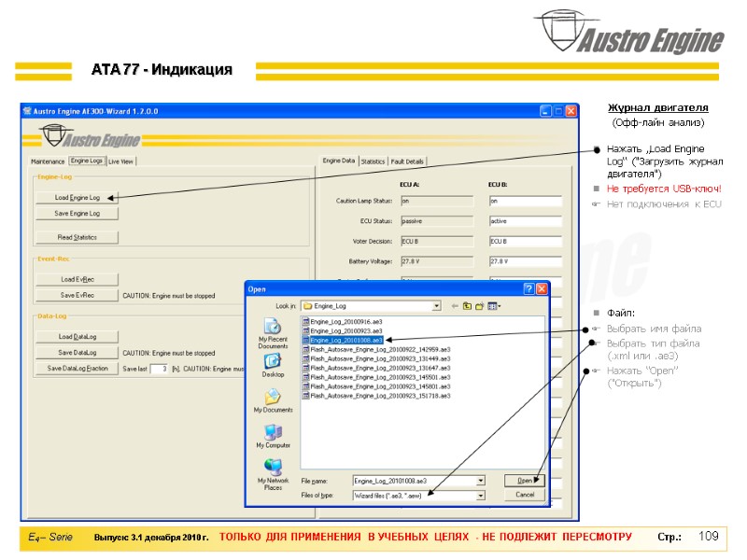The width and height of the screenshot is (747, 560).
Task: Select Flash_Autosave_Engine_Log_20100923_131647.ae3
Action: (377, 368)
